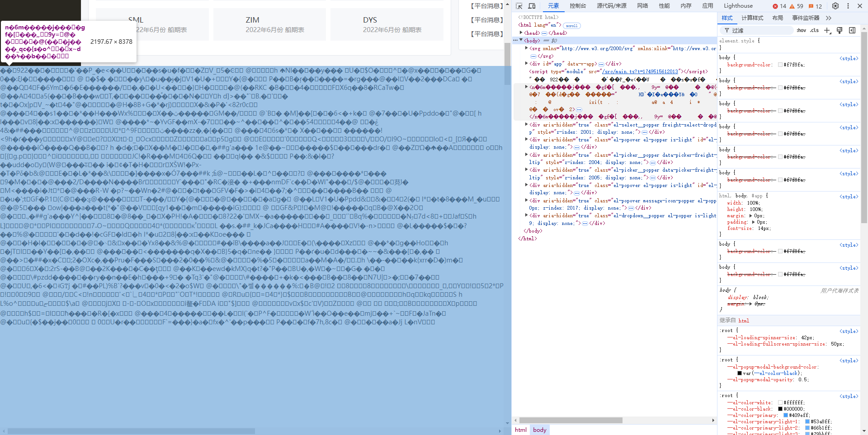The width and height of the screenshot is (868, 435).
Task: Expand the svg ellipsis badge
Action: 533,56
